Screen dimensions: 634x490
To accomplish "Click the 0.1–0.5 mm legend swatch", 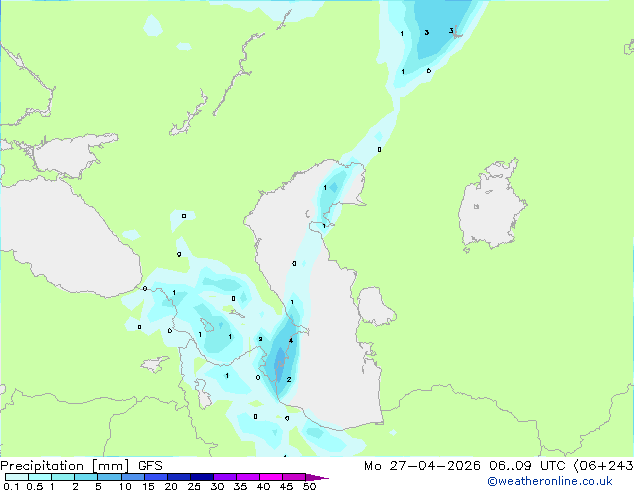I will (17, 477).
